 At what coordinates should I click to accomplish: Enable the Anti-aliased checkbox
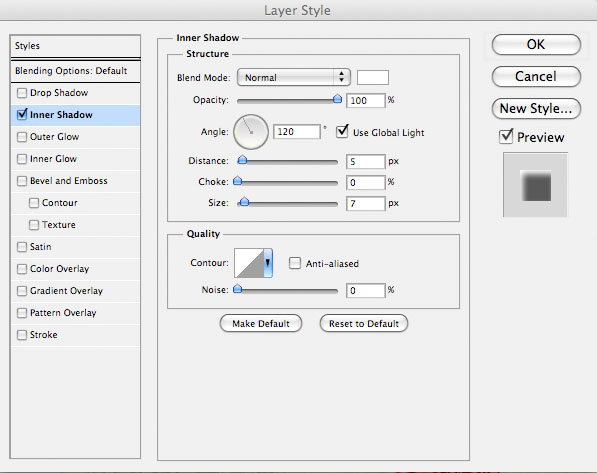[295, 263]
